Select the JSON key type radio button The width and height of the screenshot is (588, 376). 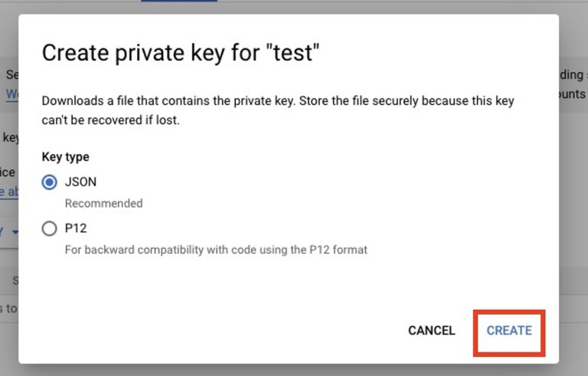tap(50, 182)
